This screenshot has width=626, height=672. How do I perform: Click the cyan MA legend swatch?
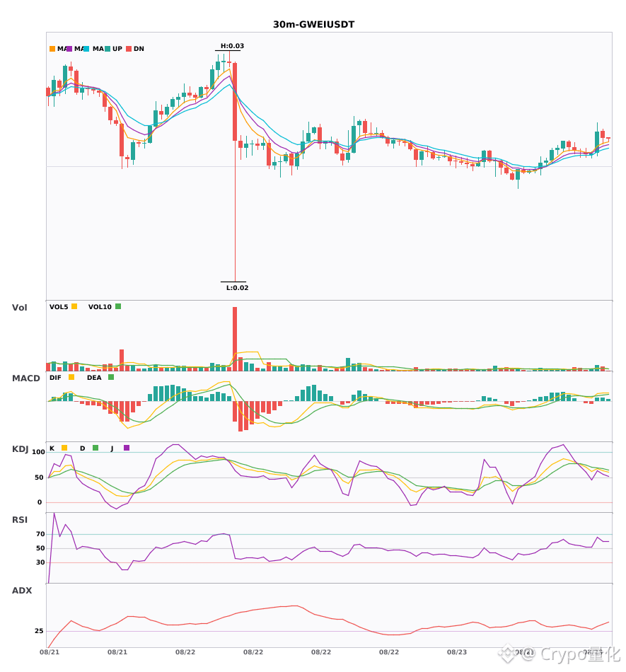pos(86,49)
